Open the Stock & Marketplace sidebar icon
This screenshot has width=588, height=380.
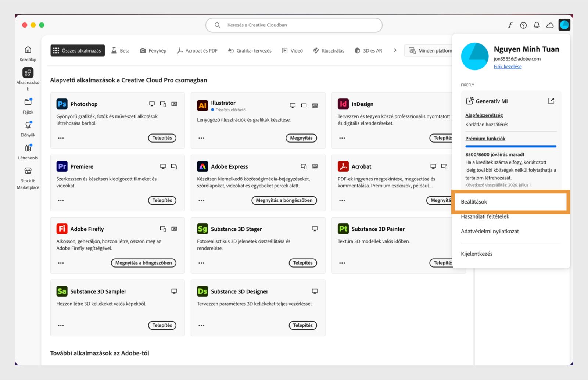(x=28, y=171)
